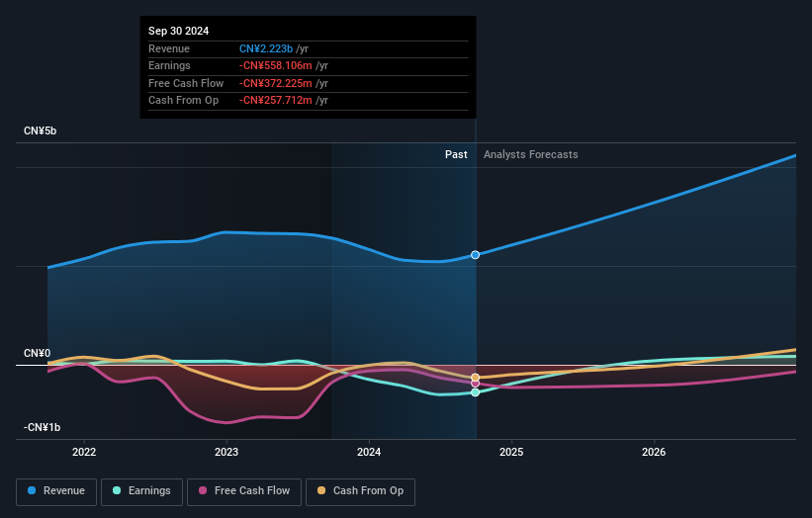Click the 2024 x-axis label
Screen dimensions: 812x518
tap(369, 452)
